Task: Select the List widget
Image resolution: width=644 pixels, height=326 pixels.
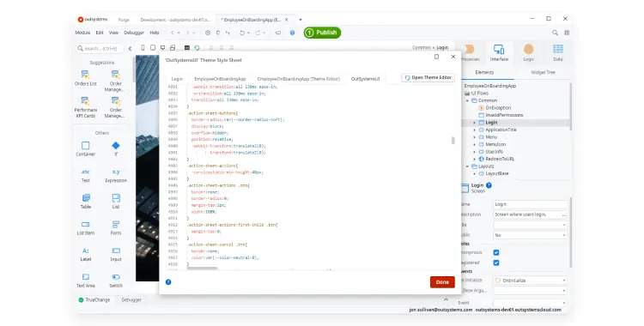Action: (116, 202)
